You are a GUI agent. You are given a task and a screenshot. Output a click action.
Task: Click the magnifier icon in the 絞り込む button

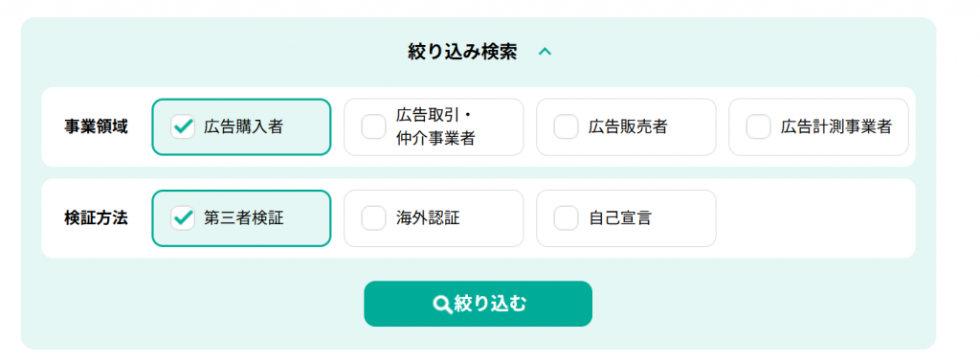[442, 305]
